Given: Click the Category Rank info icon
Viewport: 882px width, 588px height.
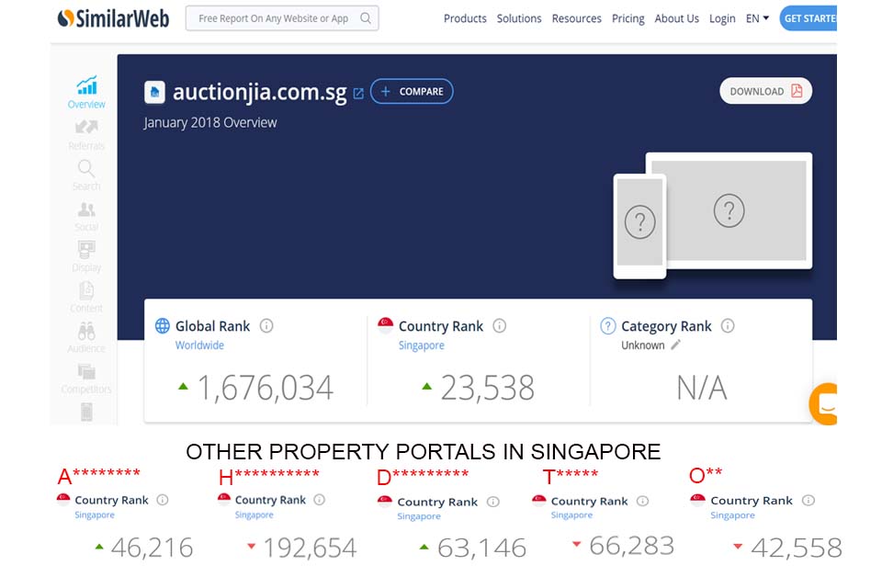Looking at the screenshot, I should (728, 326).
